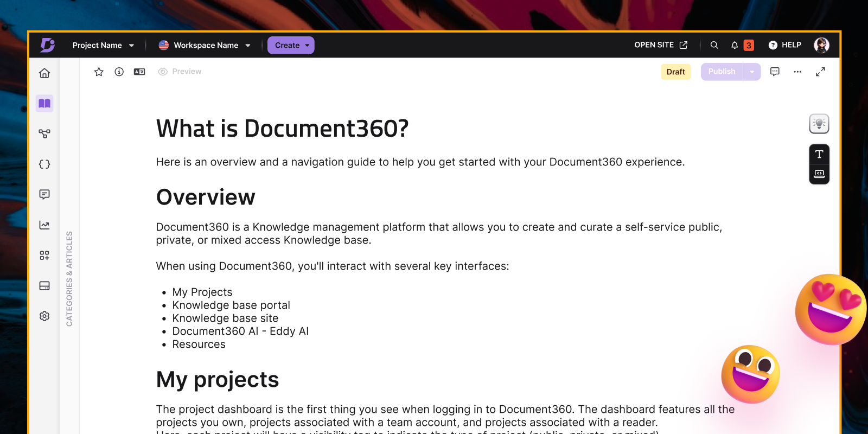Viewport: 868px width, 434px height.
Task: Open article comments discussion icon
Action: 775,72
